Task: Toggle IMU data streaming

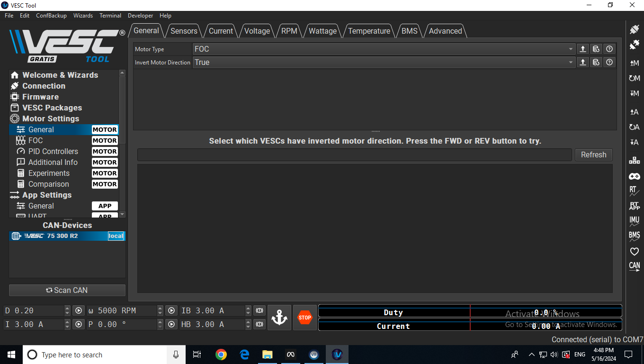Action: [634, 221]
